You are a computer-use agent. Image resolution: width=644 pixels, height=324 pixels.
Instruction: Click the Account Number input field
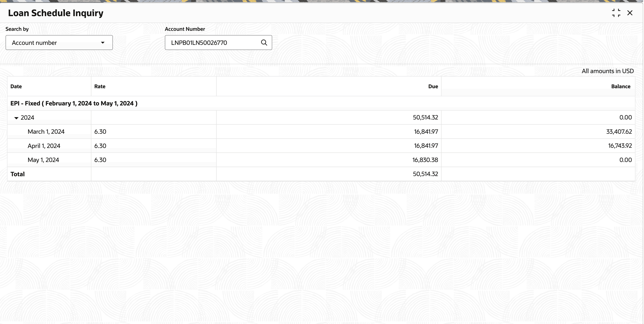(x=213, y=43)
